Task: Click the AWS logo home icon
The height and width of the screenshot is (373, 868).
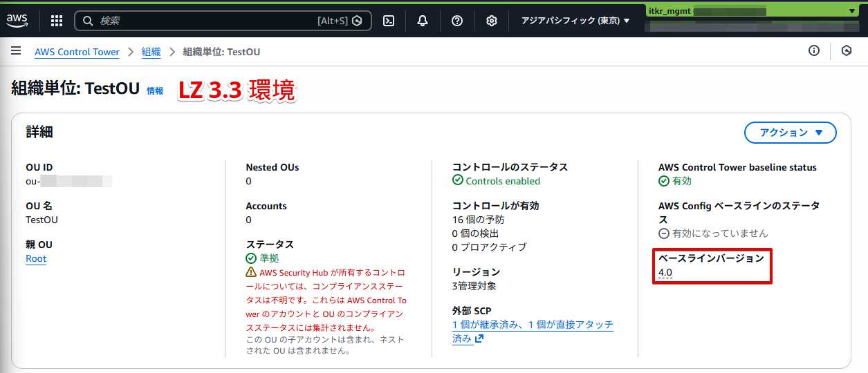Action: coord(17,21)
